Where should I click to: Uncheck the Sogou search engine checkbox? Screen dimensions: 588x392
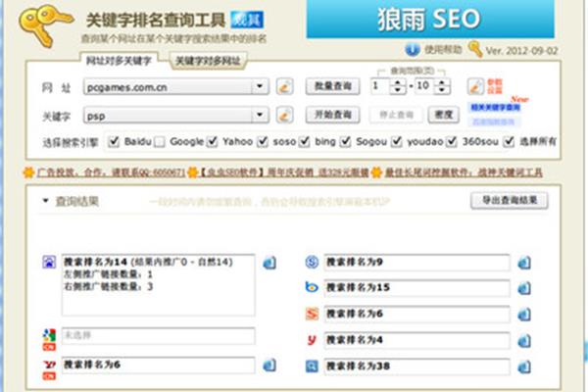(x=345, y=141)
